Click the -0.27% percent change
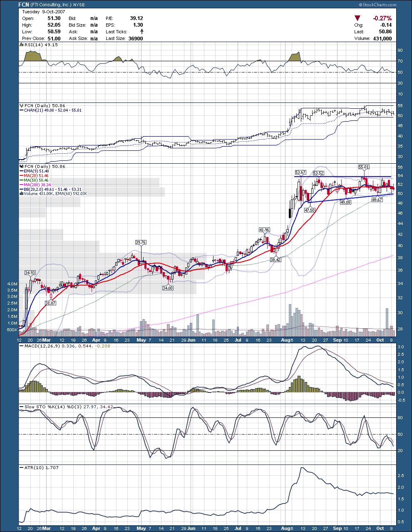 tap(382, 18)
